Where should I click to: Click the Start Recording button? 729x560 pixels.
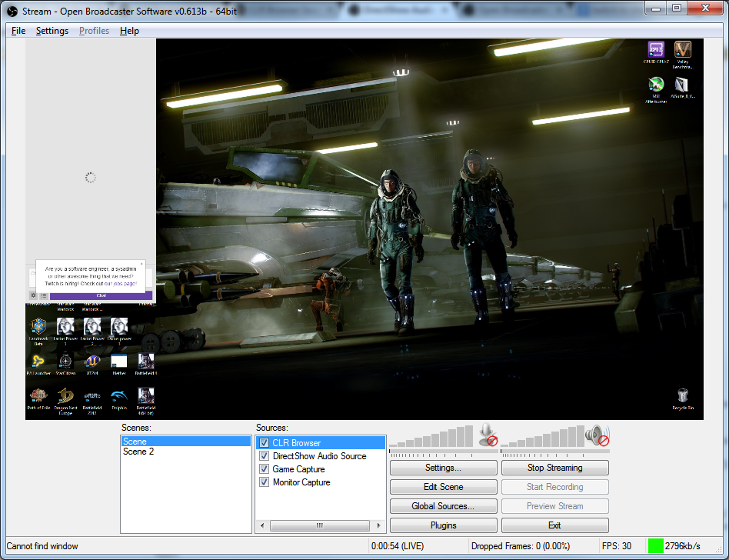554,487
